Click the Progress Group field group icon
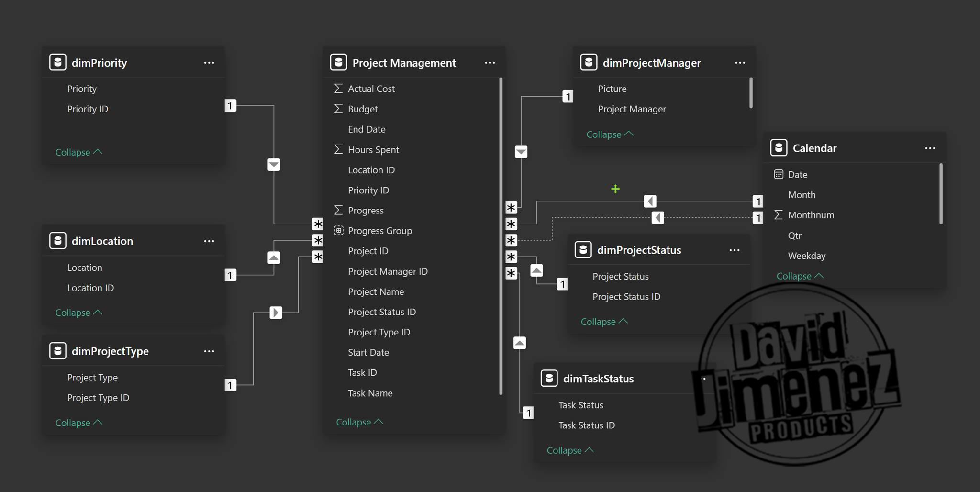The height and width of the screenshot is (492, 980). (x=338, y=231)
